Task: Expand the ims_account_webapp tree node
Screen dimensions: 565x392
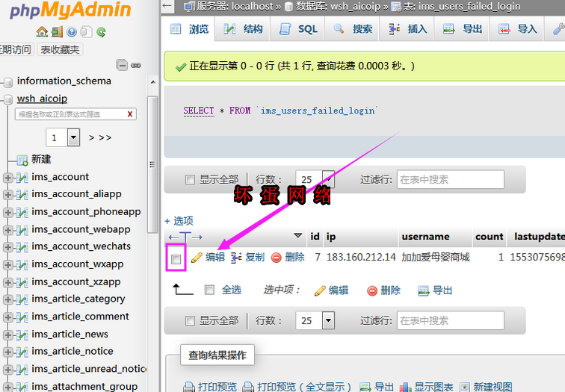Action: (7, 230)
